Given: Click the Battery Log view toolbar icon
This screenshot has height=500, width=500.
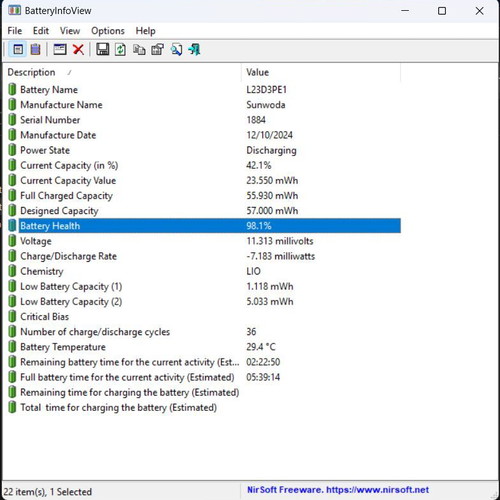Looking at the screenshot, I should pyautogui.click(x=36, y=50).
